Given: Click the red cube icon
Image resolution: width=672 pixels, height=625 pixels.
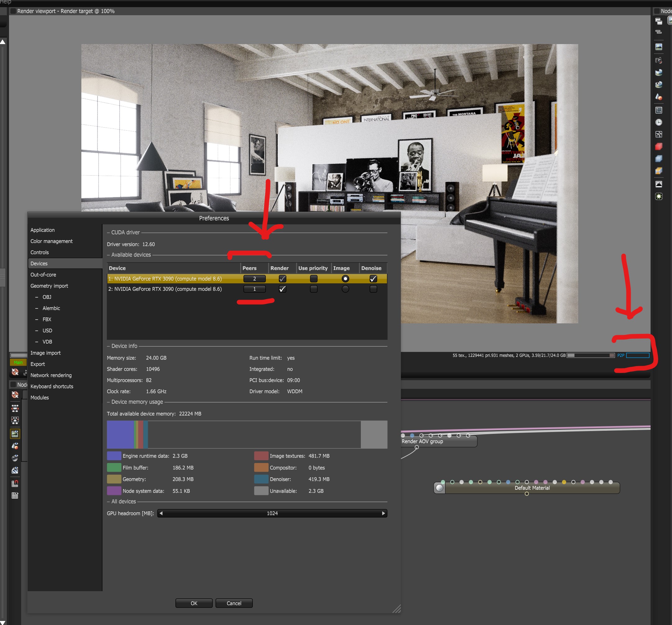Looking at the screenshot, I should [x=658, y=146].
